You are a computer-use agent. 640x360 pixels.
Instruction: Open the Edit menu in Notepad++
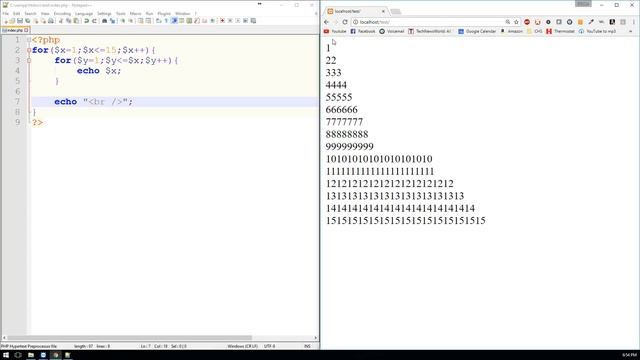pyautogui.click(x=16, y=13)
